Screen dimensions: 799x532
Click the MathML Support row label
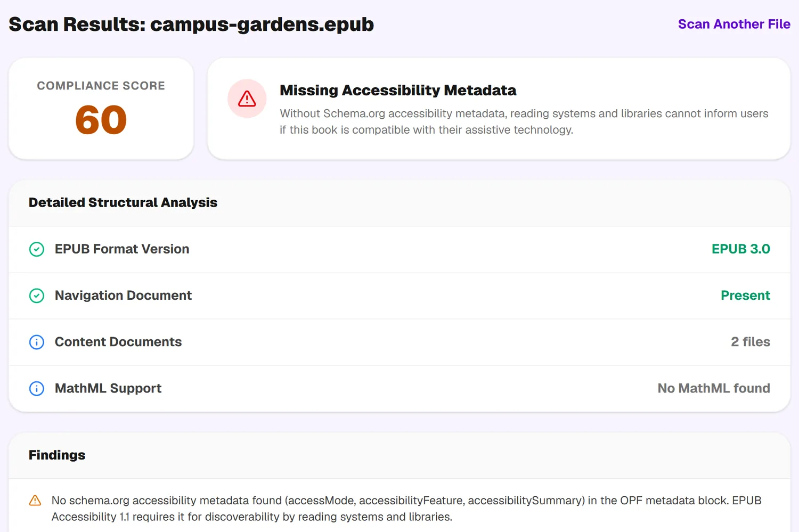click(x=108, y=388)
